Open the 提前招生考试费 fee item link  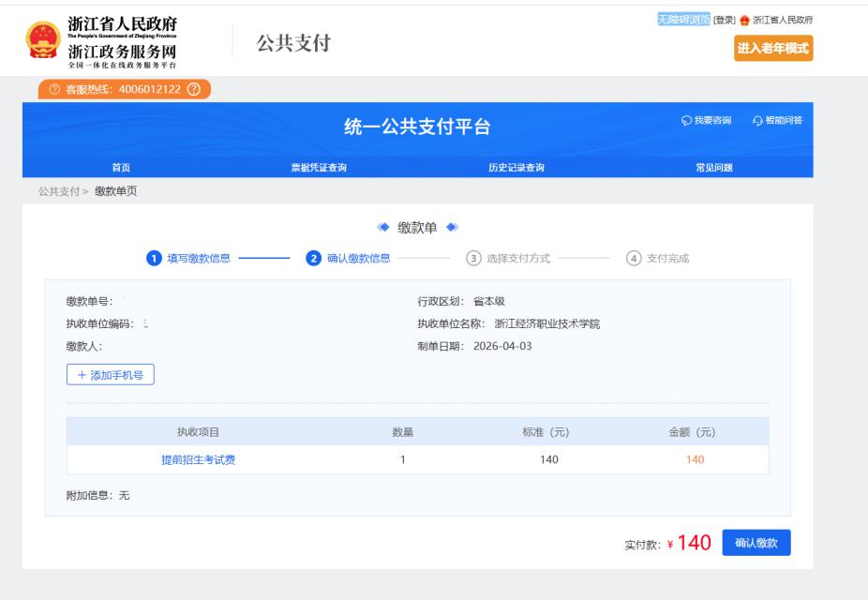pos(198,459)
